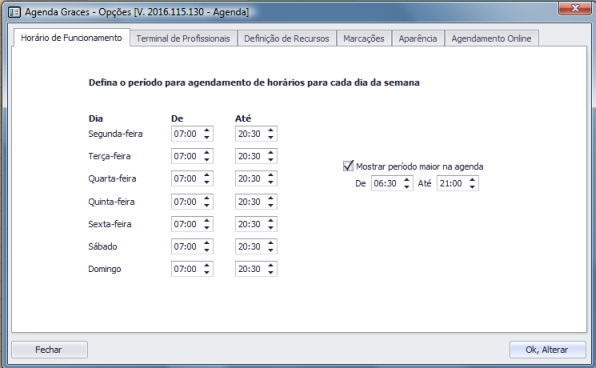Increase Sábado De time

206,243
